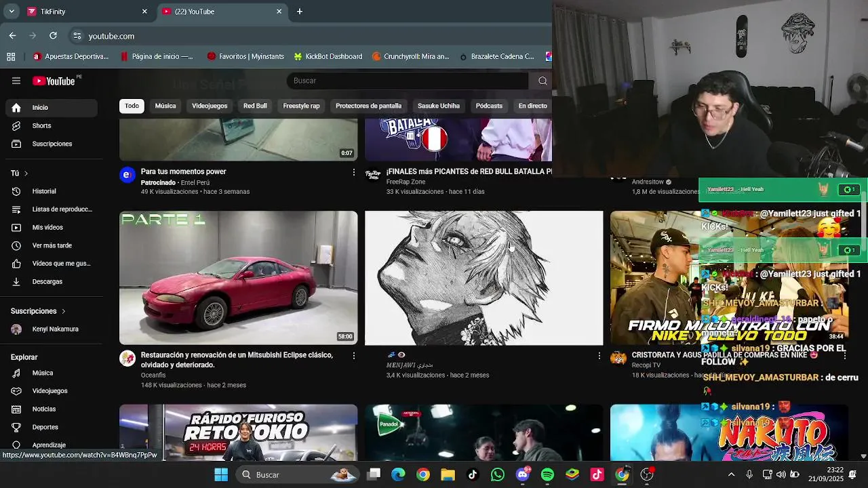Screen dimensions: 868x488
Task: Click the search magnifier button in YouTube
Action: pos(542,81)
